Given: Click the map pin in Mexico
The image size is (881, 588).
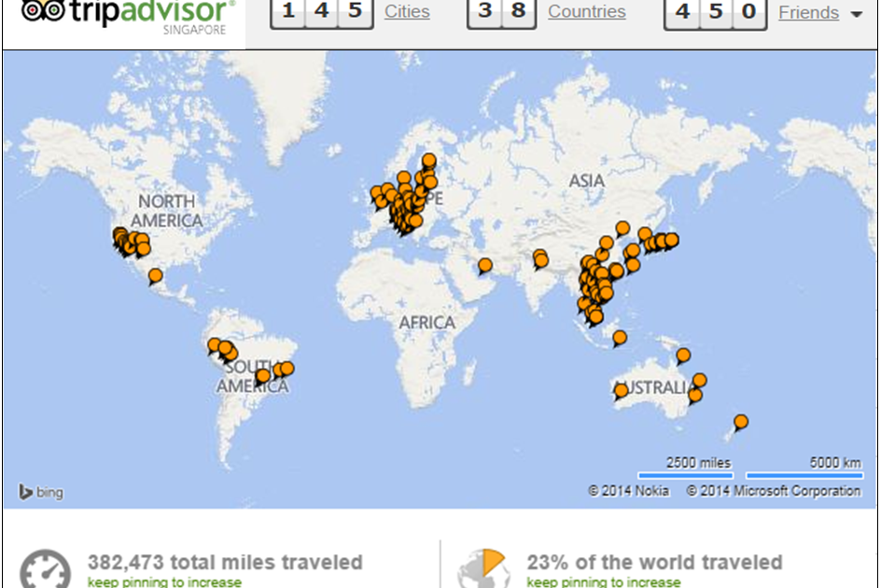Looking at the screenshot, I should 155,275.
